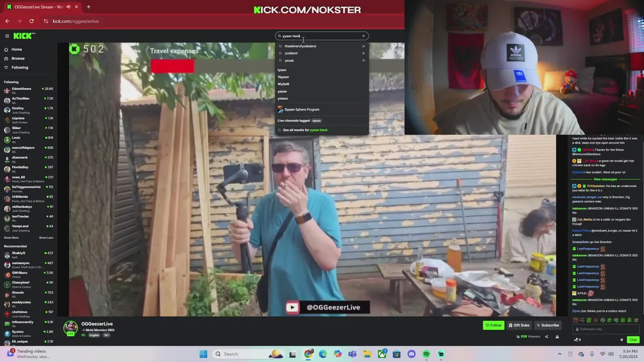Viewport: 644px width, 362px height.
Task: Open a new browser tab
Action: [x=88, y=7]
